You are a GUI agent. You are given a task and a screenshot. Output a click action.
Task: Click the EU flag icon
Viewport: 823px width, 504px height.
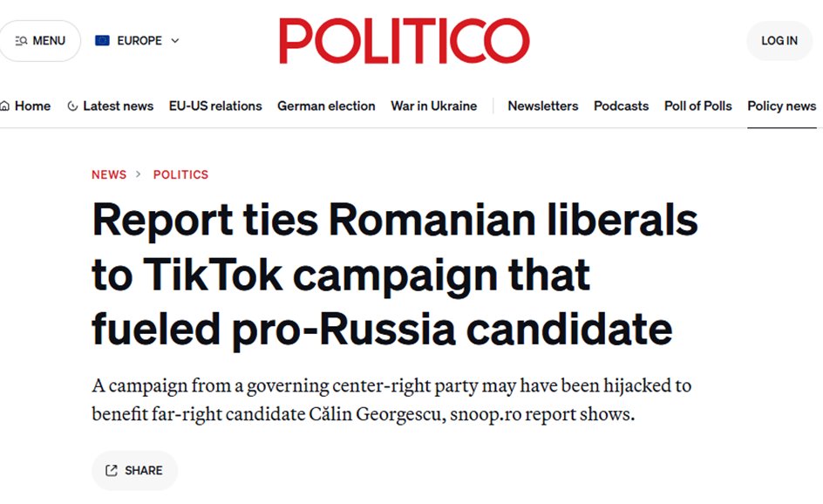[102, 40]
